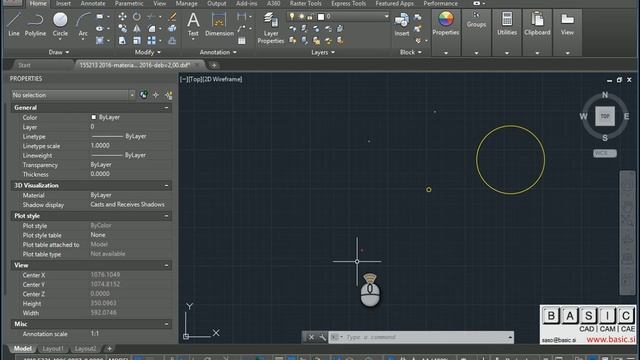640x360 pixels.
Task: Activate the Move tool
Action: [122, 17]
